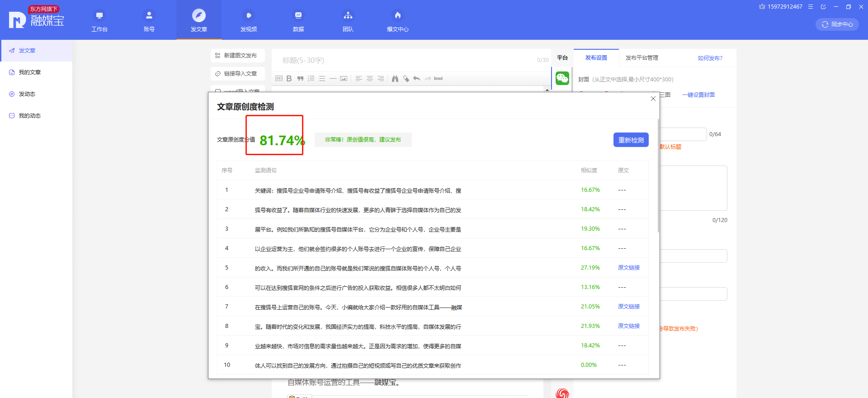Select 我的文章 in the left sidebar
868x398 pixels.
pyautogui.click(x=36, y=72)
